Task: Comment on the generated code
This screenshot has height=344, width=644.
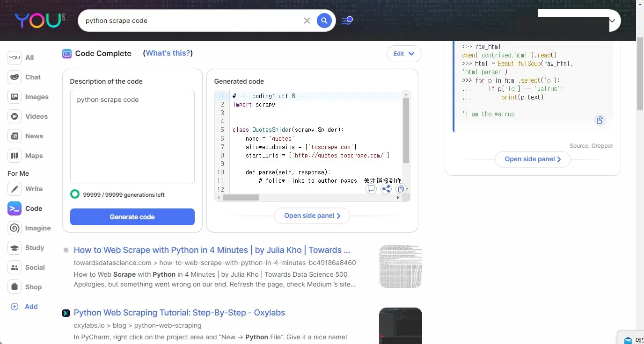Action: (x=371, y=189)
